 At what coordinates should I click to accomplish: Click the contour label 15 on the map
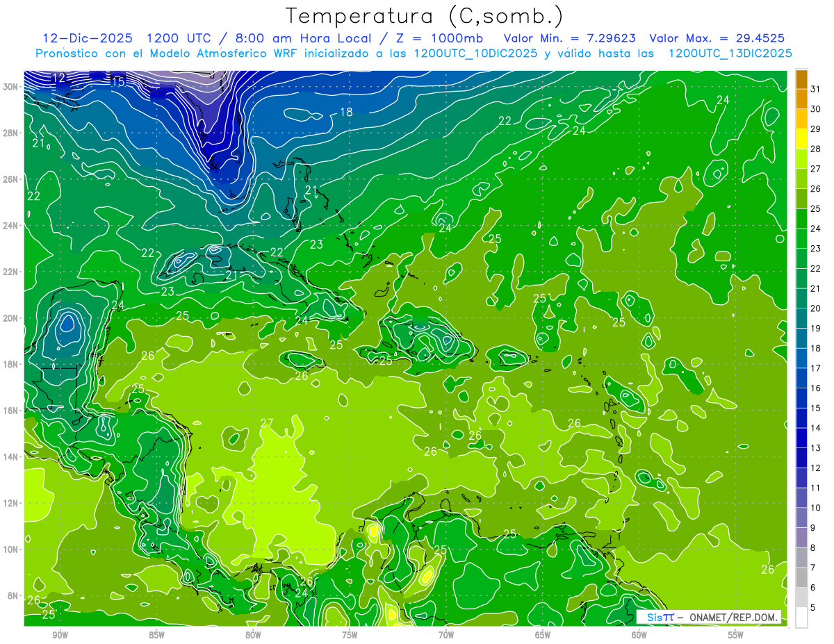pyautogui.click(x=118, y=81)
